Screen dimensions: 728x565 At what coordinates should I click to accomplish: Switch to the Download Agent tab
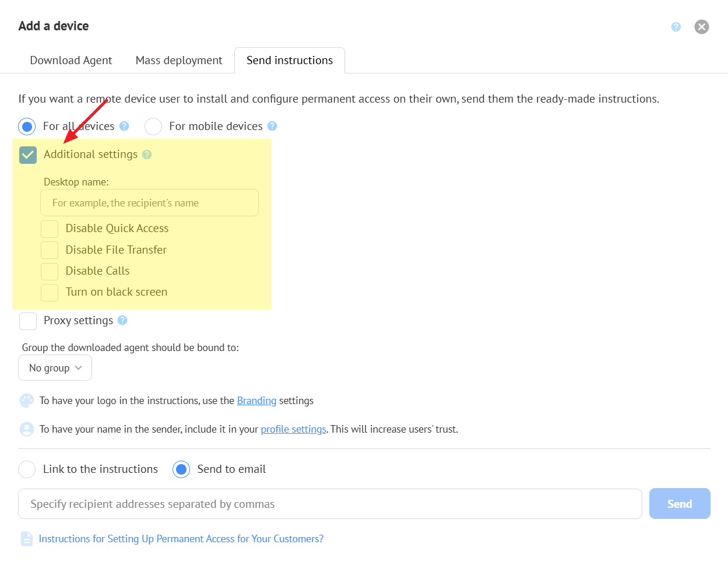tap(71, 61)
